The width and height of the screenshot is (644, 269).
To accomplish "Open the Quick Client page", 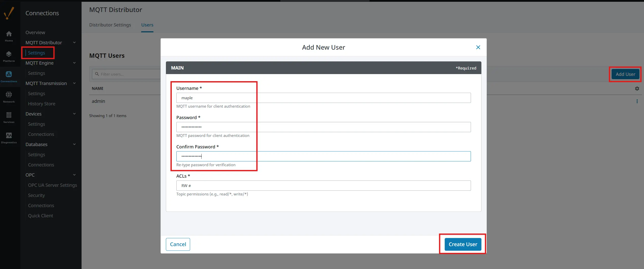I will point(40,216).
